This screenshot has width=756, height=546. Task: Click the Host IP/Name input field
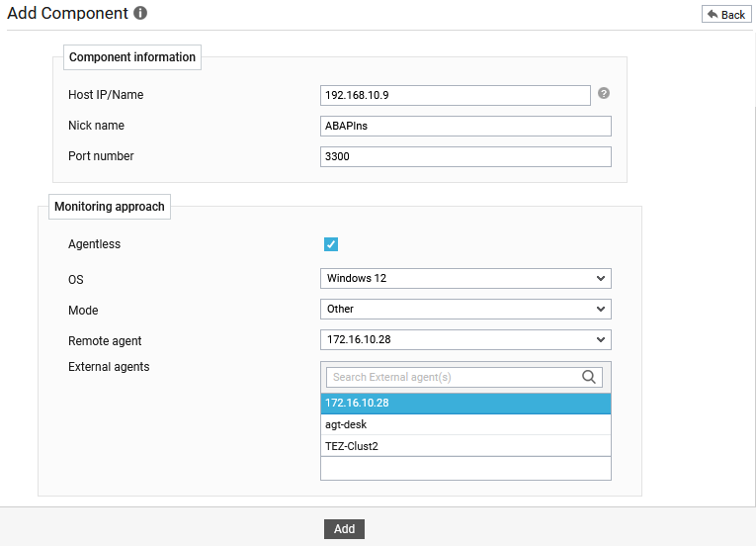(455, 95)
